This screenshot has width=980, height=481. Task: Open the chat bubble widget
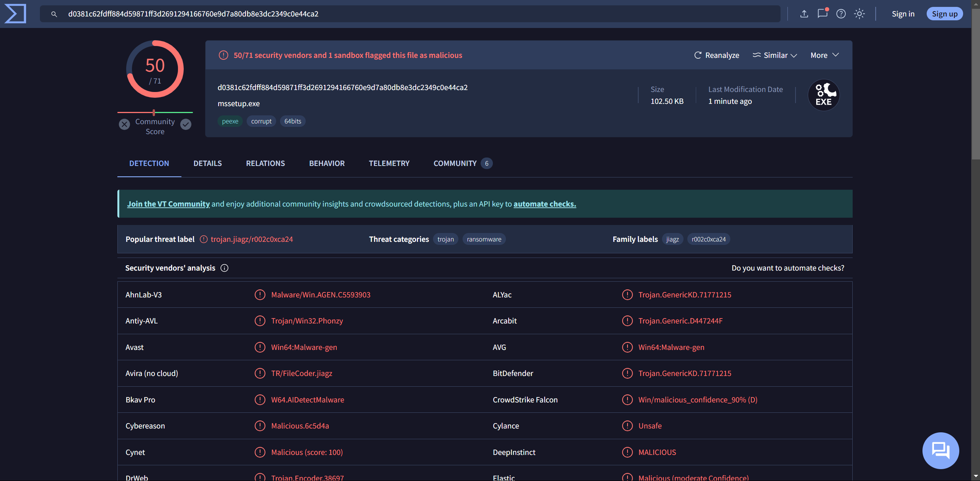[940, 450]
